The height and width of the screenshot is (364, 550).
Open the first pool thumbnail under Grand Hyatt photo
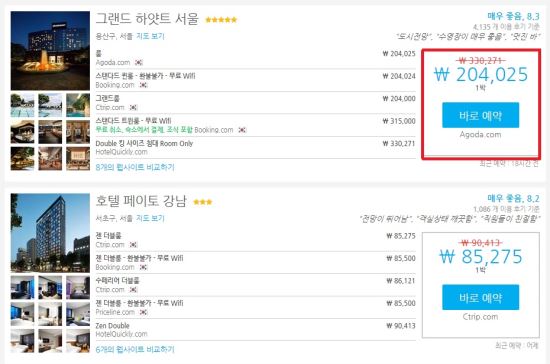point(22,105)
